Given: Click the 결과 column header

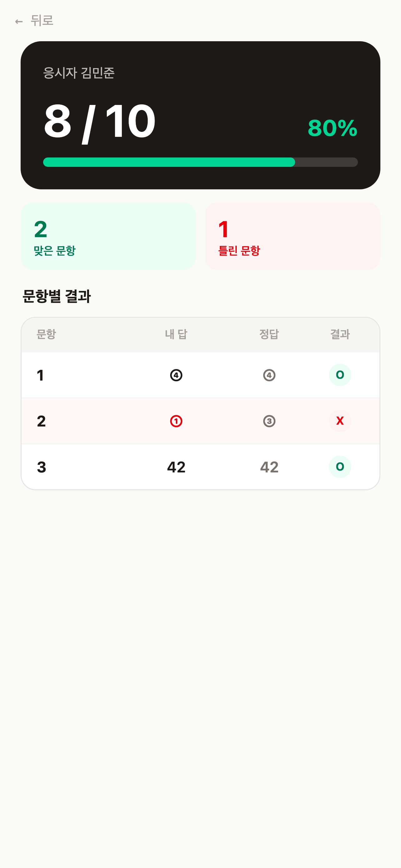Looking at the screenshot, I should 340,334.
